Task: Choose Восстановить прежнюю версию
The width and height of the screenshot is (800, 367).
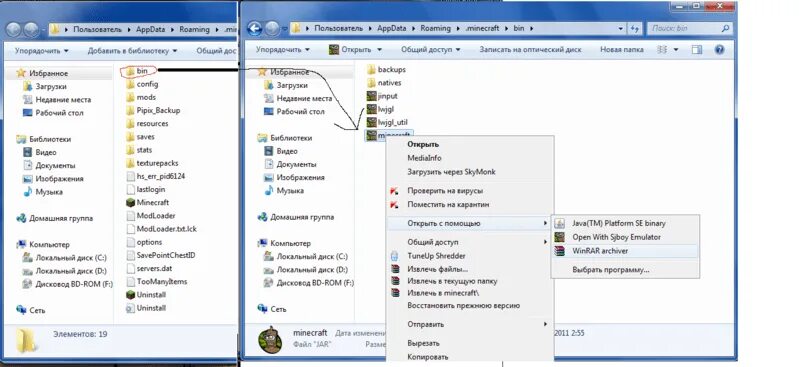Action: point(463,306)
